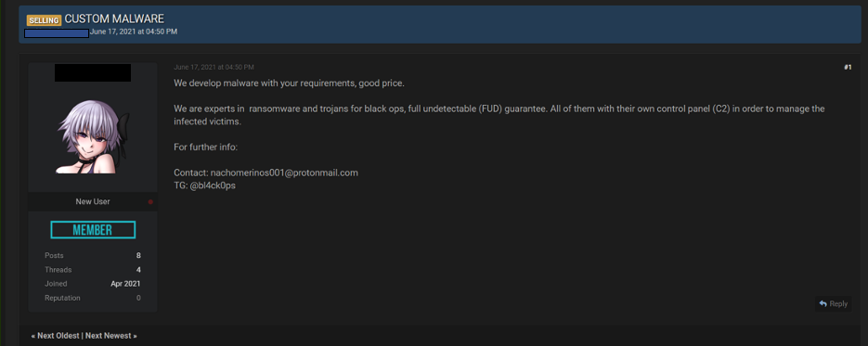868x346 pixels.
Task: Click the CUSTOM MALWARE thread title
Action: tap(114, 19)
